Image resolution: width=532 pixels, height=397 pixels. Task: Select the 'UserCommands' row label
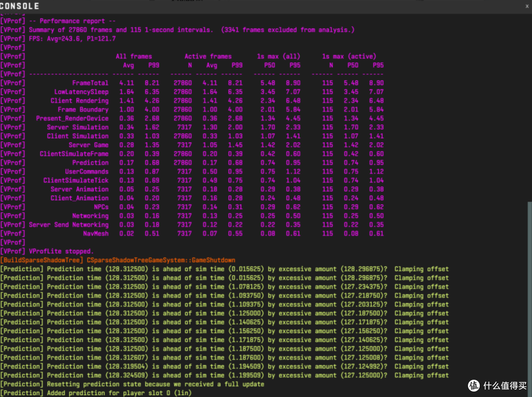(x=87, y=172)
